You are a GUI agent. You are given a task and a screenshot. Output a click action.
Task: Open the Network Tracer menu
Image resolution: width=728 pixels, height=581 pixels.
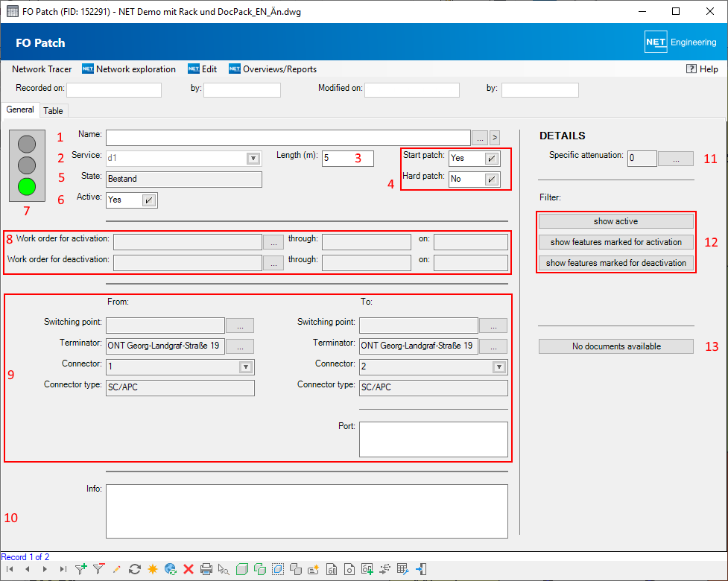click(x=42, y=69)
